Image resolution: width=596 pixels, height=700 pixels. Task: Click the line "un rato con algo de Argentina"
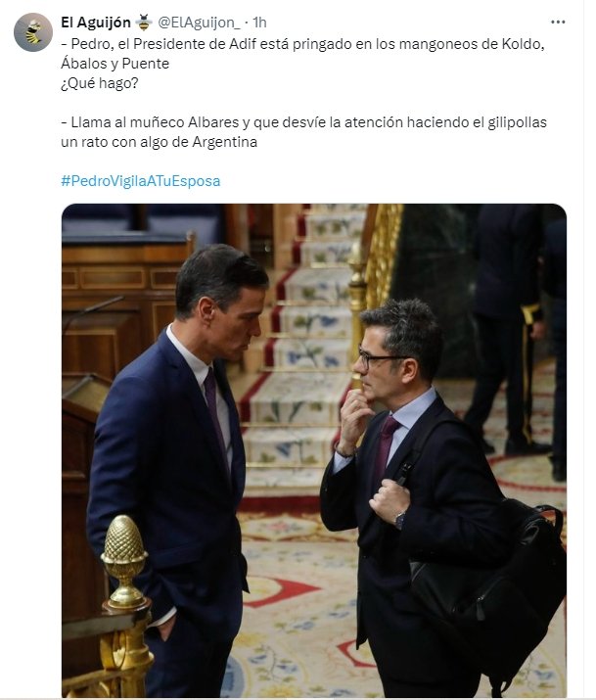point(159,142)
